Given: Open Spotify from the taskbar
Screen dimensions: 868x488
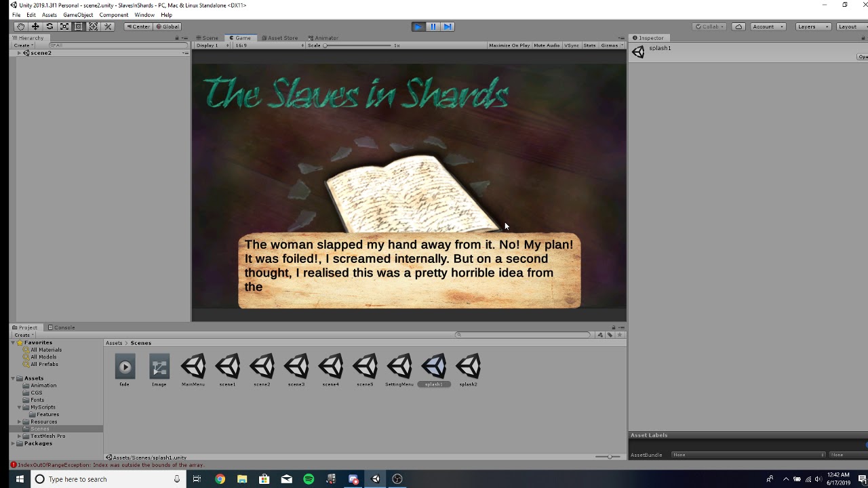Looking at the screenshot, I should click(309, 479).
